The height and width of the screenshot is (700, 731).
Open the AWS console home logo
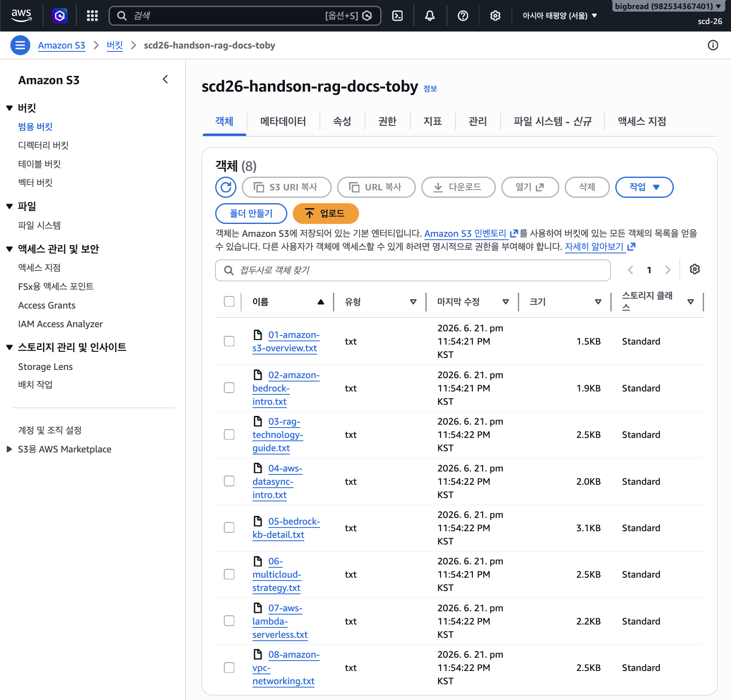click(21, 16)
